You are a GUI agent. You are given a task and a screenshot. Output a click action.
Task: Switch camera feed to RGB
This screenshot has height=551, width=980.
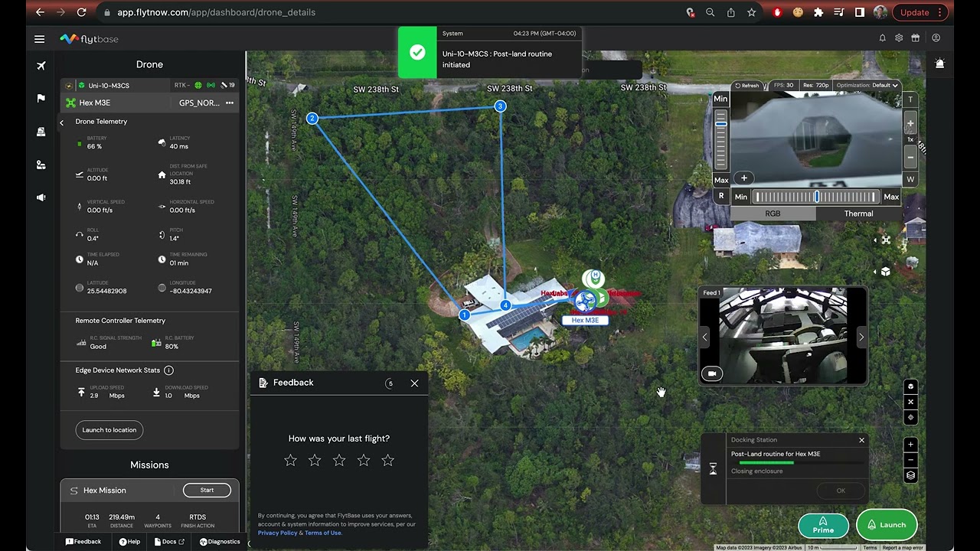coord(773,214)
